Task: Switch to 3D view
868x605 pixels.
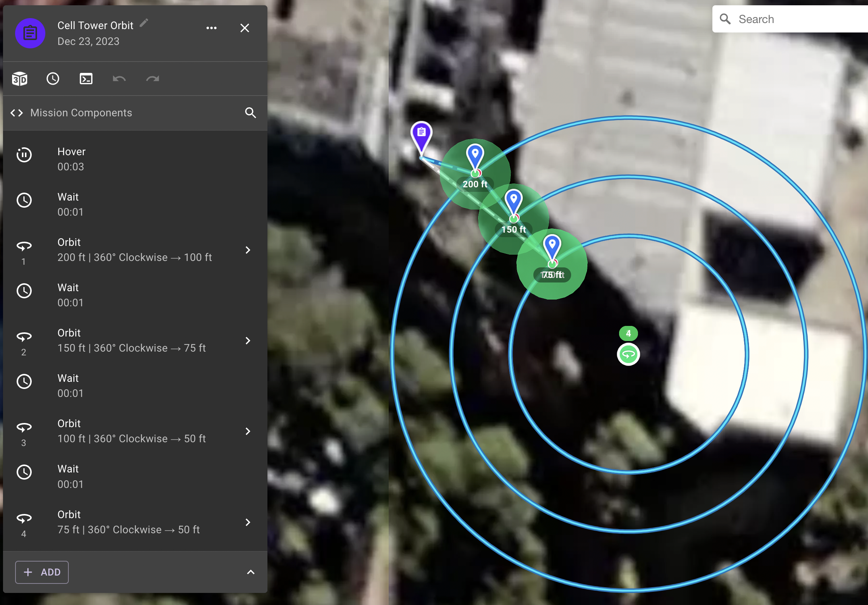Action: (20, 79)
